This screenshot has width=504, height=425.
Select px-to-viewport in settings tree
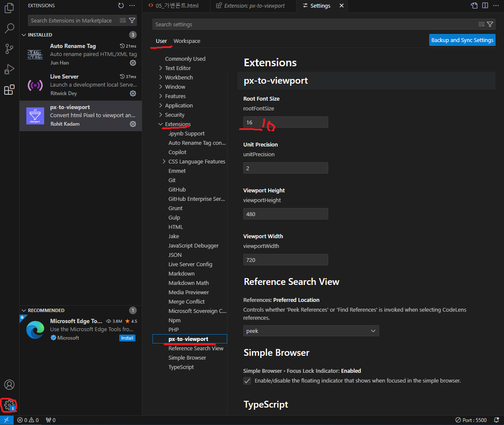[190, 339]
